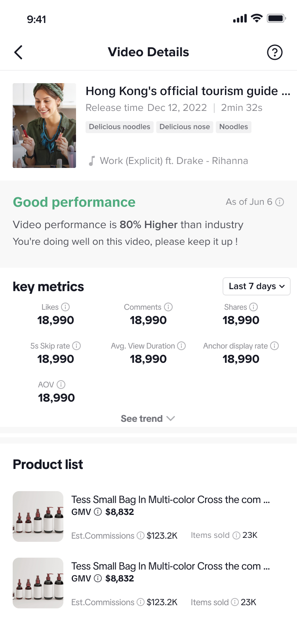Show info for Anchor display rate

point(274,346)
